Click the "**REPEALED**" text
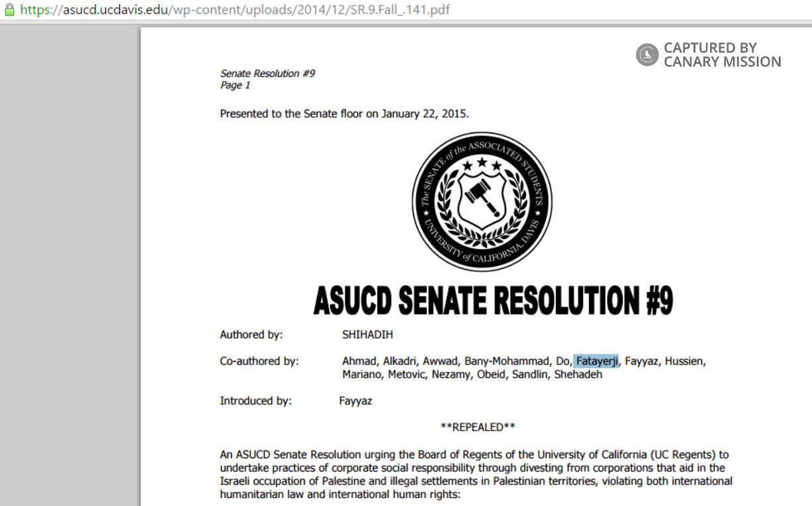Viewport: 812px width, 506px height. point(478,427)
